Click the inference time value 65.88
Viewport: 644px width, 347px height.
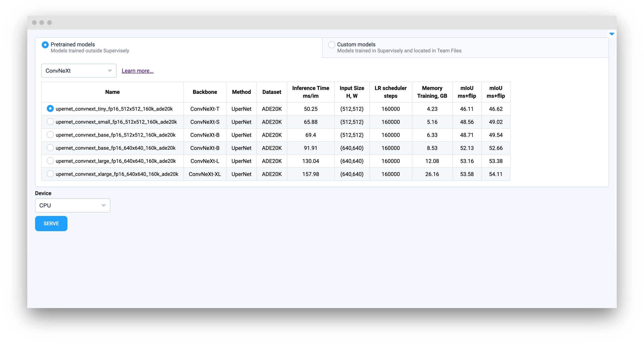pos(311,122)
